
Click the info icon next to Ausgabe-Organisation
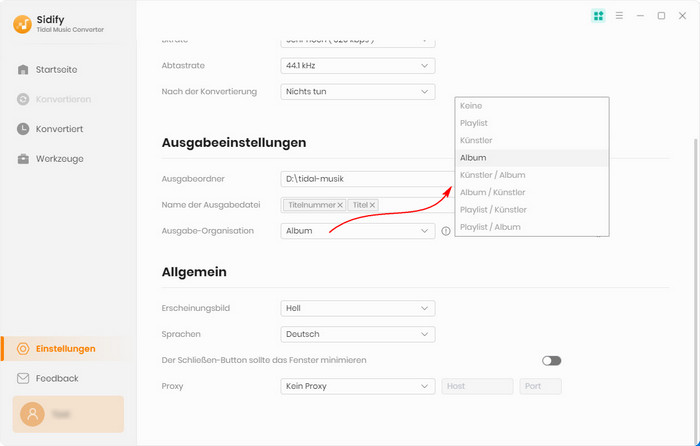[446, 231]
